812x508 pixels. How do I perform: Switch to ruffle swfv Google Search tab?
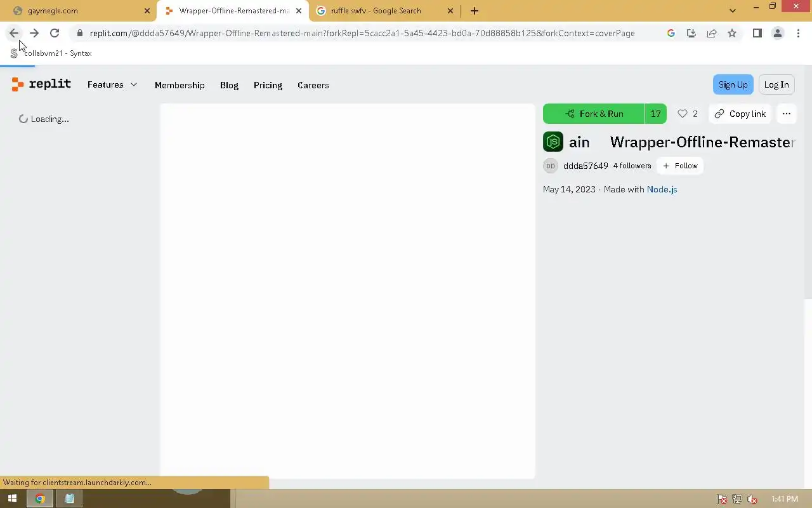point(385,11)
